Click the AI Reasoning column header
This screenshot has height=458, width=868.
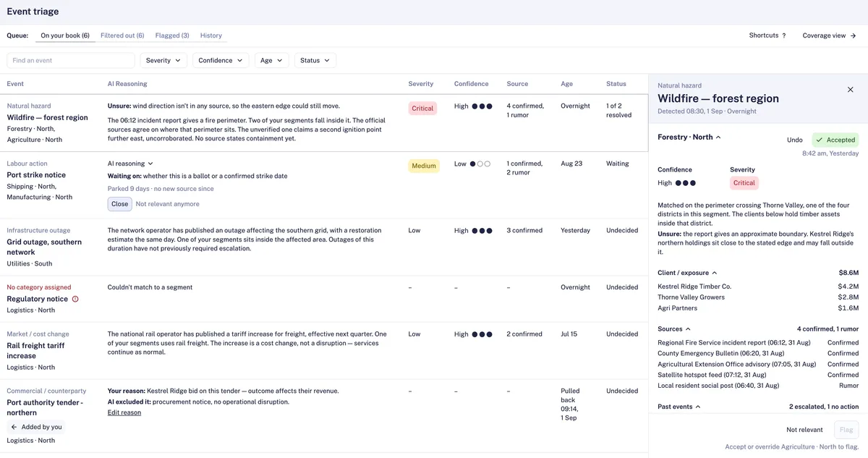(127, 84)
